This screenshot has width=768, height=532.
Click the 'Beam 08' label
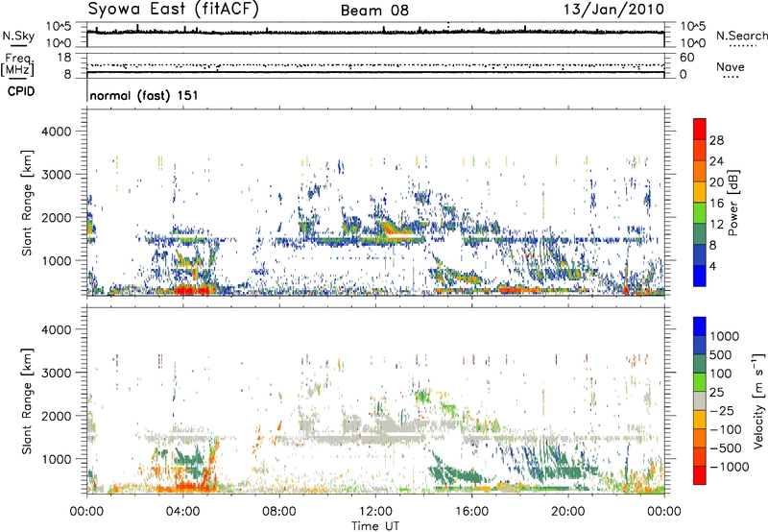[374, 11]
